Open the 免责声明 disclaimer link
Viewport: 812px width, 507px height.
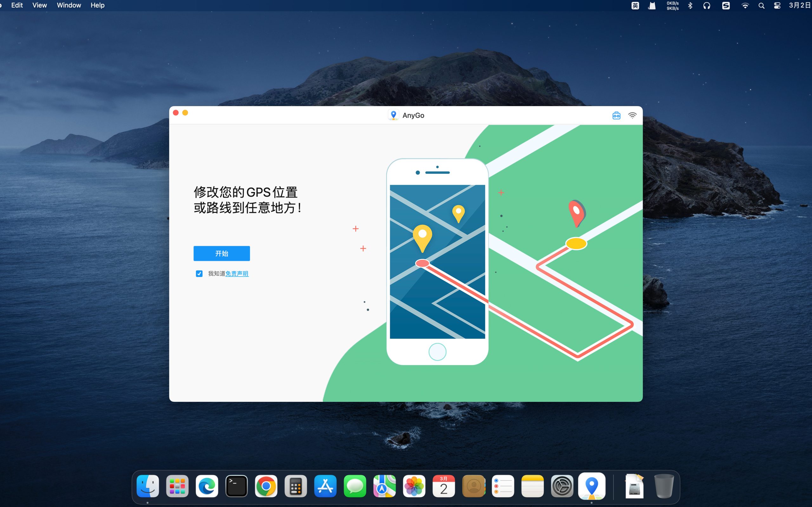(x=237, y=273)
